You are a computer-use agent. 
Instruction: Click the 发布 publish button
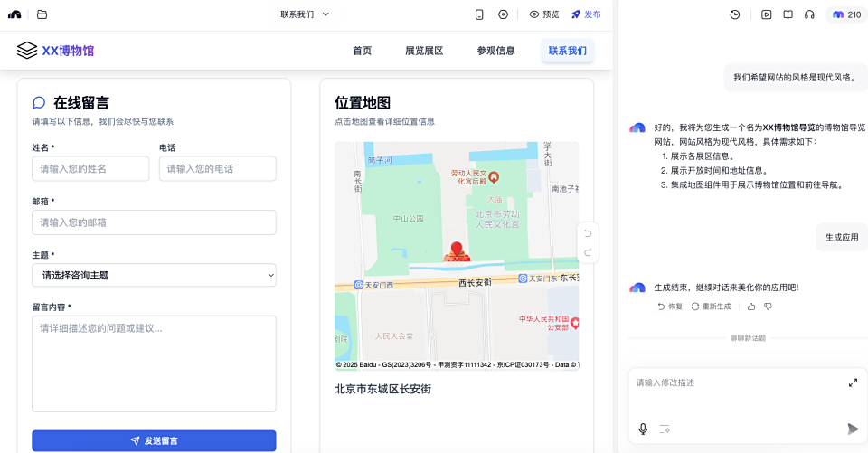pyautogui.click(x=586, y=14)
